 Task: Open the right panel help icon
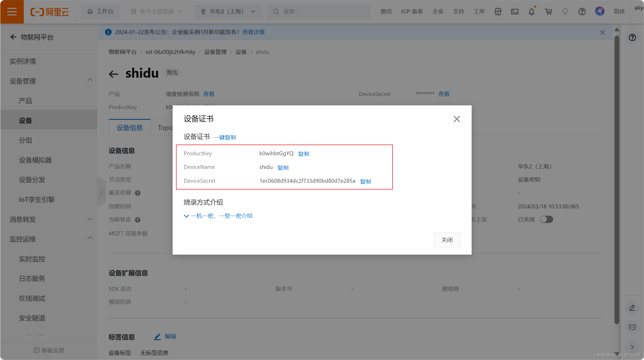[632, 38]
